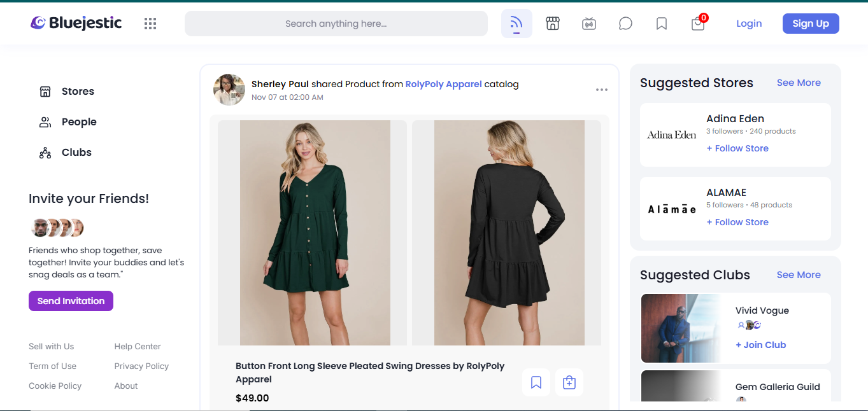Image resolution: width=868 pixels, height=411 pixels.
Task: Open the chat messages icon
Action: [x=625, y=24]
